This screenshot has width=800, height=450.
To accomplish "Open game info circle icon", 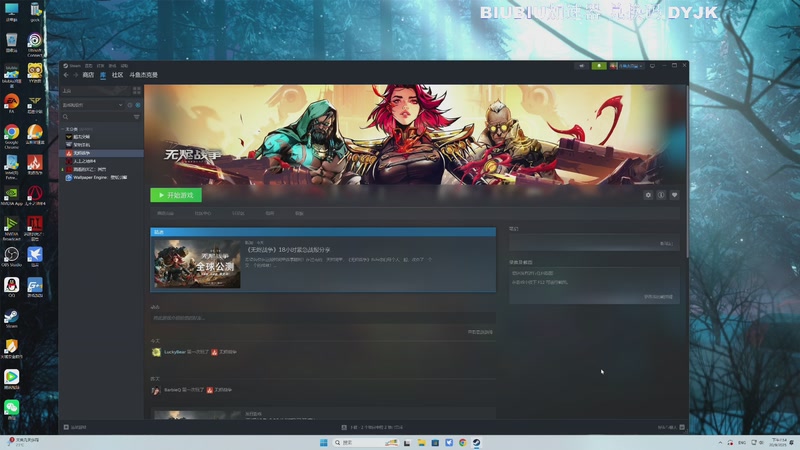I will 661,195.
